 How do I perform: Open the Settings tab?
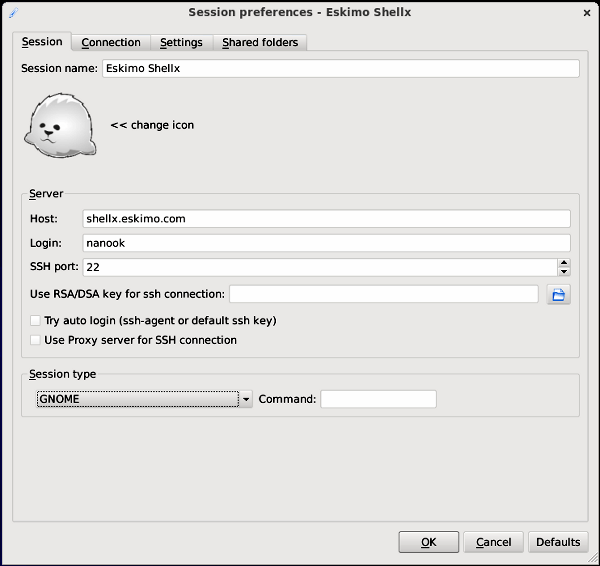coord(181,42)
